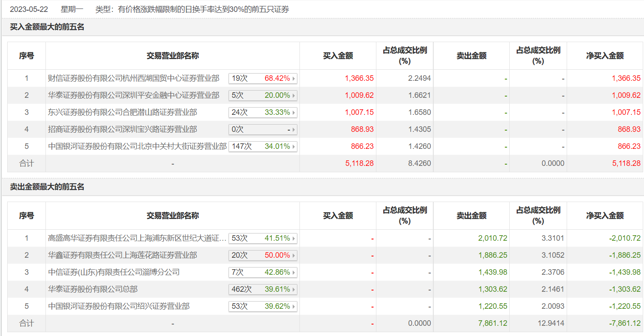Select 中国银河's 买入金额 value 866.23
Image resolution: width=644 pixels, height=336 pixels.
point(362,146)
